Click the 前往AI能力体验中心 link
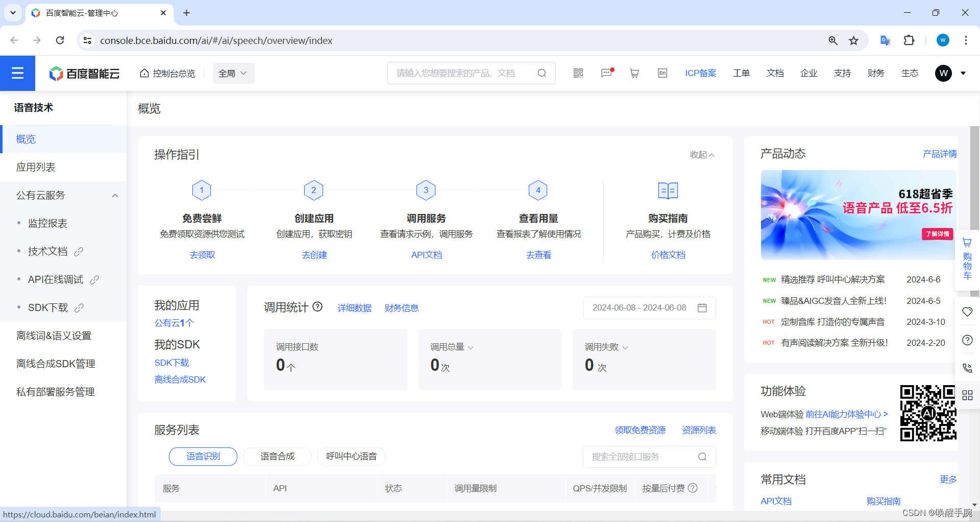The image size is (980, 522). pyautogui.click(x=847, y=414)
